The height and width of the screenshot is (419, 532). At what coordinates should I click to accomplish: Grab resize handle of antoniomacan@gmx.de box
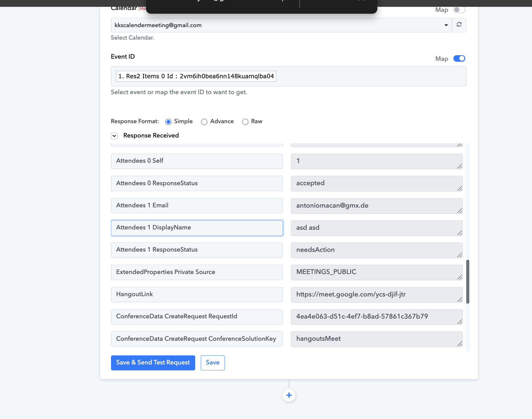460,211
